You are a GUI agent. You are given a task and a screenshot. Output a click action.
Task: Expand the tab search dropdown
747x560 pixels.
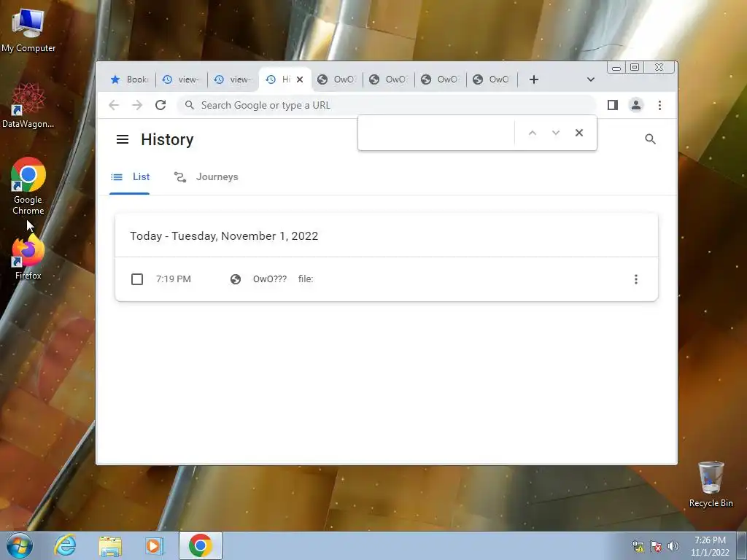coord(591,79)
